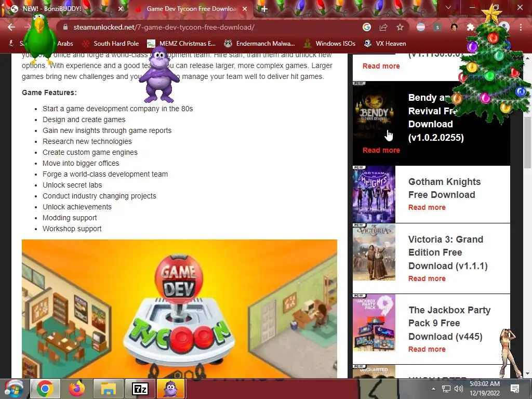Click the avatar portrait extension icon
The height and width of the screenshot is (399, 532).
[x=454, y=27]
